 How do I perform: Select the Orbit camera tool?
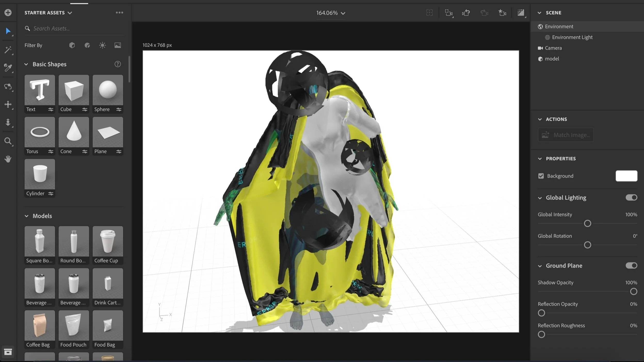click(x=8, y=87)
